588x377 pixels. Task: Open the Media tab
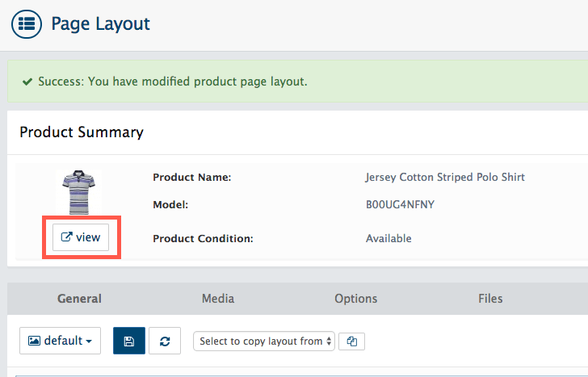(218, 299)
